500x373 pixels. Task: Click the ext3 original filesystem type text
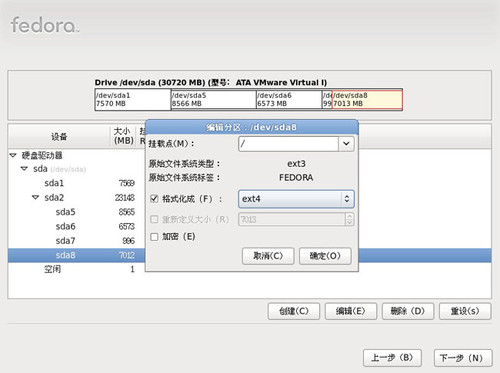pyautogui.click(x=296, y=164)
